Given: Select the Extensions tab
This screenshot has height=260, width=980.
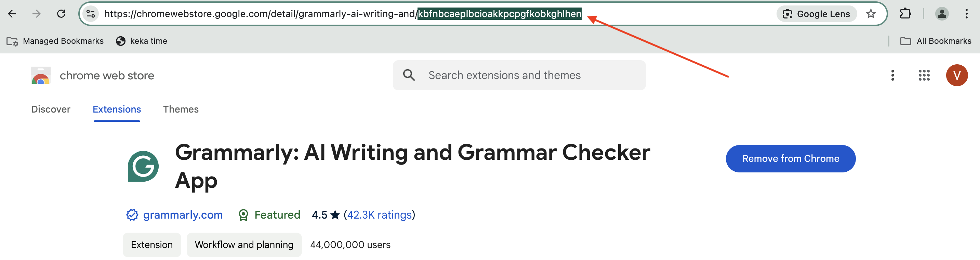Looking at the screenshot, I should (117, 109).
